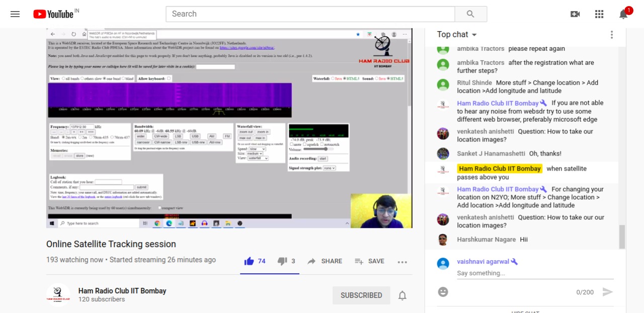Open the waterfall View dropdown
The height and width of the screenshot is (313, 644).
pyautogui.click(x=258, y=158)
